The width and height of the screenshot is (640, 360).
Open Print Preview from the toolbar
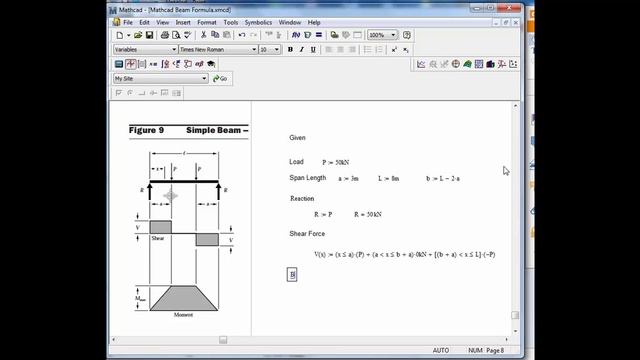[176, 36]
